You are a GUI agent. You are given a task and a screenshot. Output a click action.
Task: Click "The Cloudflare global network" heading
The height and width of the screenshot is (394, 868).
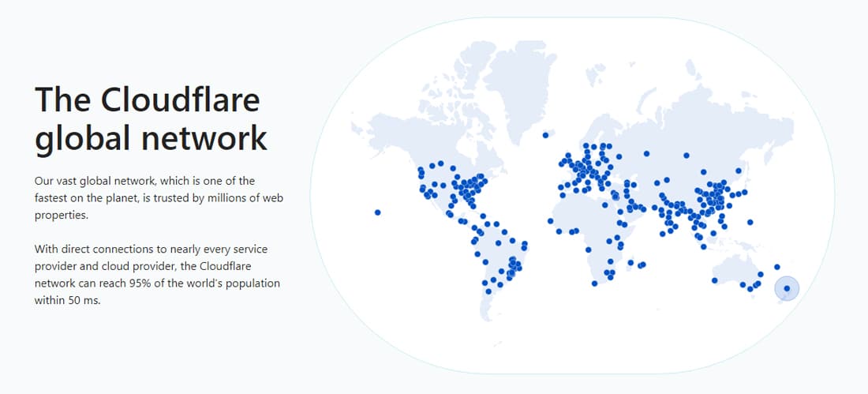(x=151, y=119)
